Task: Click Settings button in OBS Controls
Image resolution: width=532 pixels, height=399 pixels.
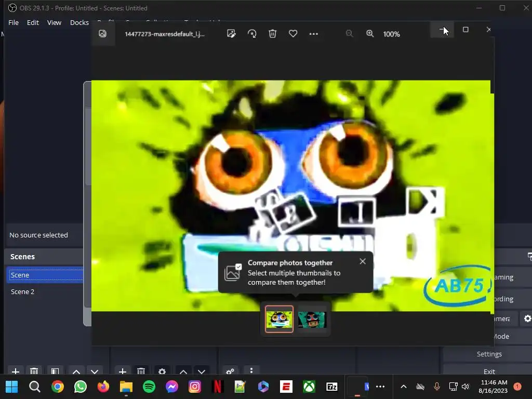Action: pyautogui.click(x=489, y=354)
